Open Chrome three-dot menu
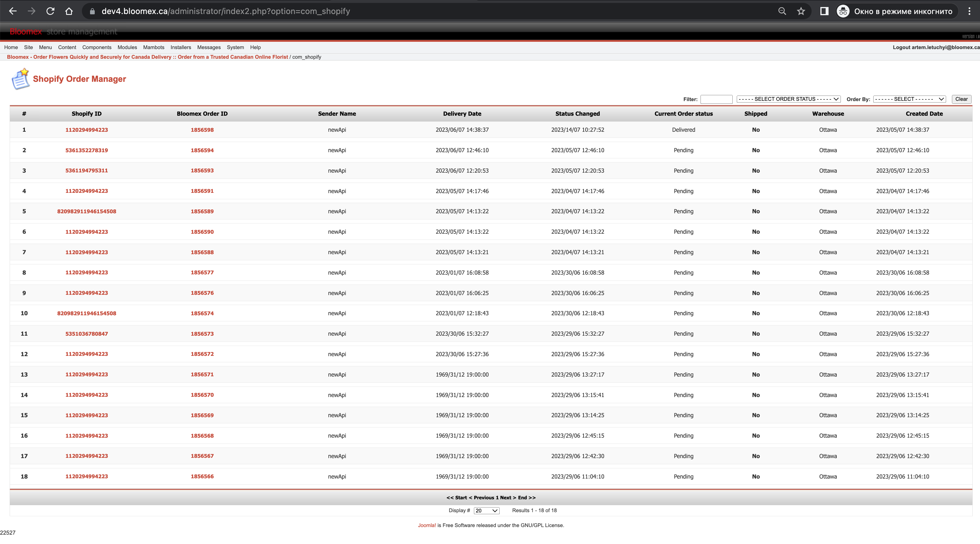 tap(969, 11)
